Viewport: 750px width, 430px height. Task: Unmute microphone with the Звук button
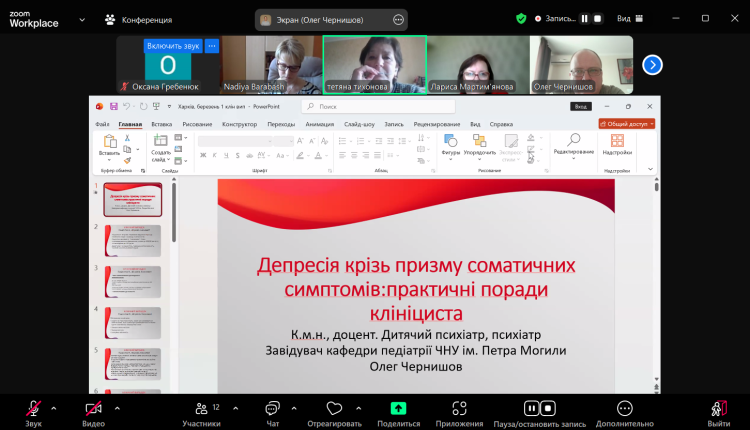[33, 409]
